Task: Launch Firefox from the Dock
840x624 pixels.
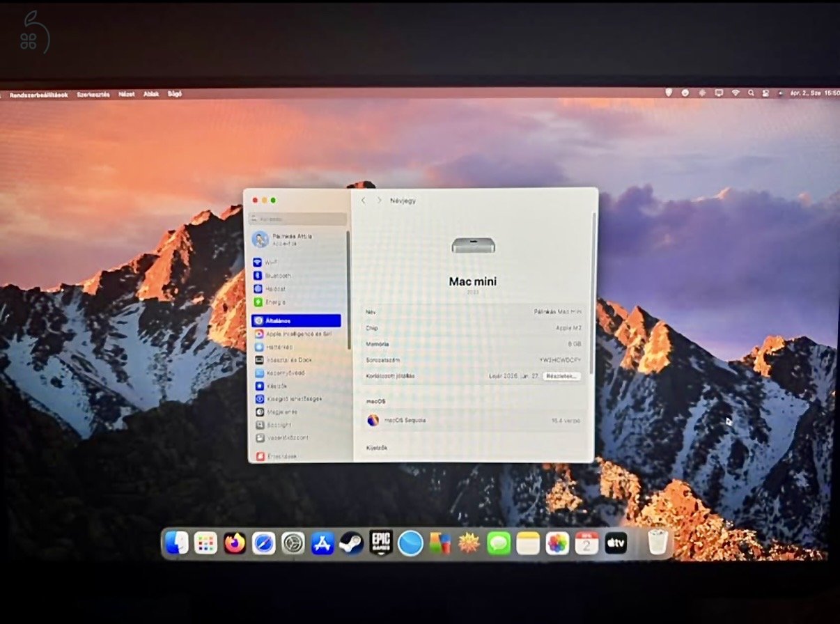Action: (x=235, y=543)
